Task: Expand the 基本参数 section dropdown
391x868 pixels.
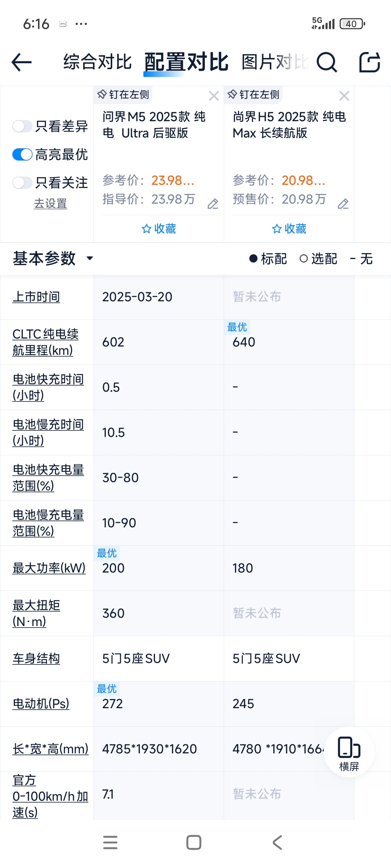Action: 90,258
